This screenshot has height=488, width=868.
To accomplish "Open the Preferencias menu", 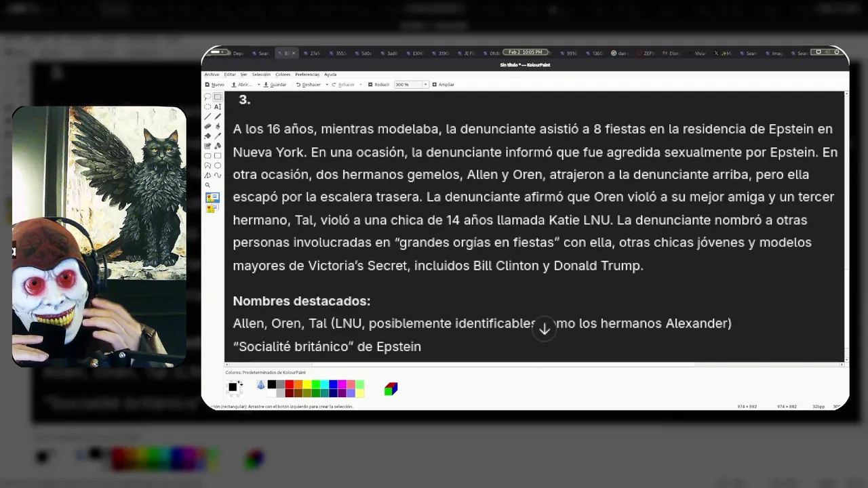I will 307,75.
